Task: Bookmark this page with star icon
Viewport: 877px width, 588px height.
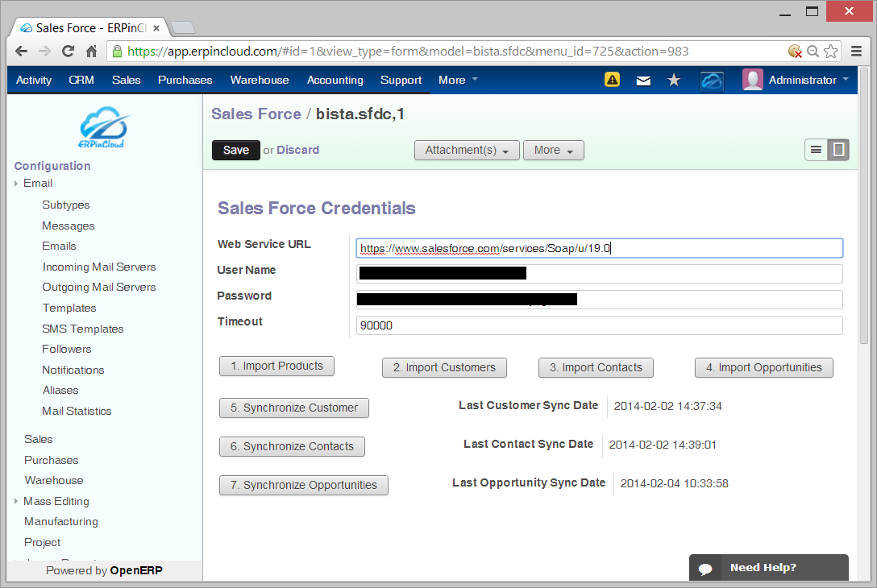Action: click(x=831, y=52)
